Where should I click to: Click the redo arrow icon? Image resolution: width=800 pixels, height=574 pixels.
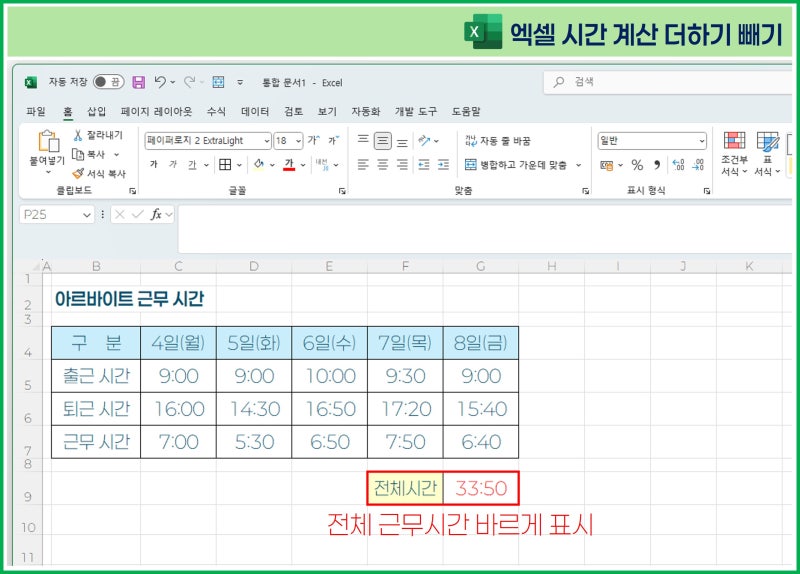coord(190,82)
